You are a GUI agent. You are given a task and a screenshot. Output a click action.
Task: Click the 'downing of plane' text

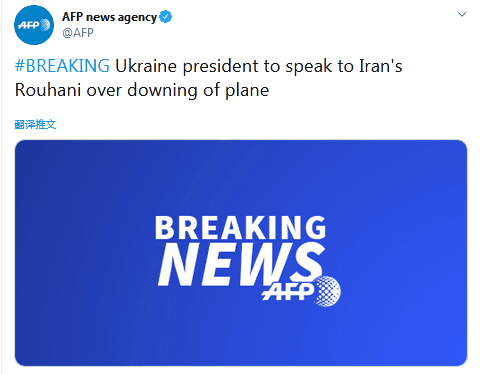[198, 90]
